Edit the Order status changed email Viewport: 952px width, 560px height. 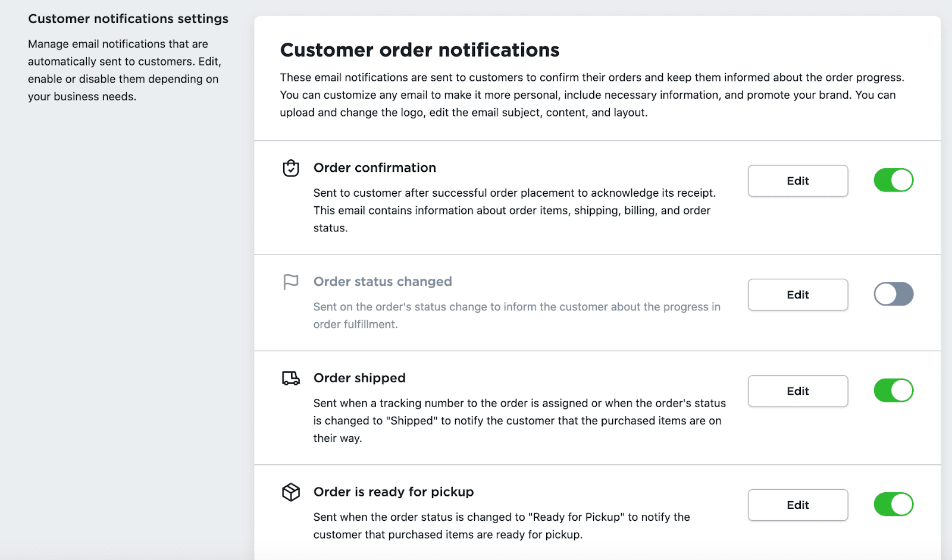click(797, 295)
